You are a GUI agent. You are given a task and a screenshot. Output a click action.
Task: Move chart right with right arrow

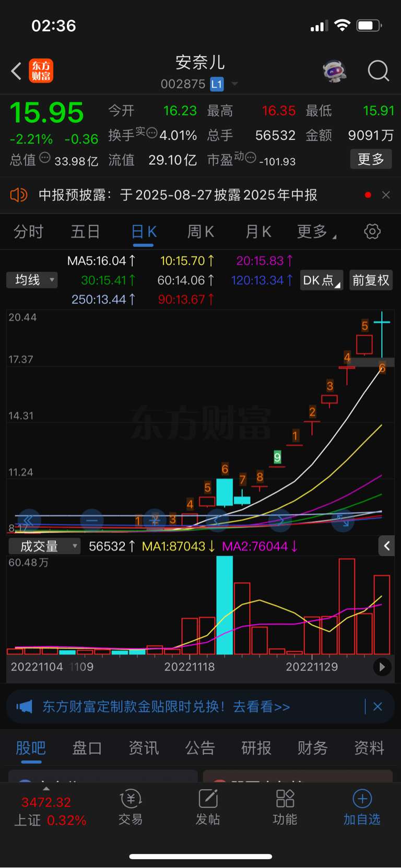tap(280, 520)
